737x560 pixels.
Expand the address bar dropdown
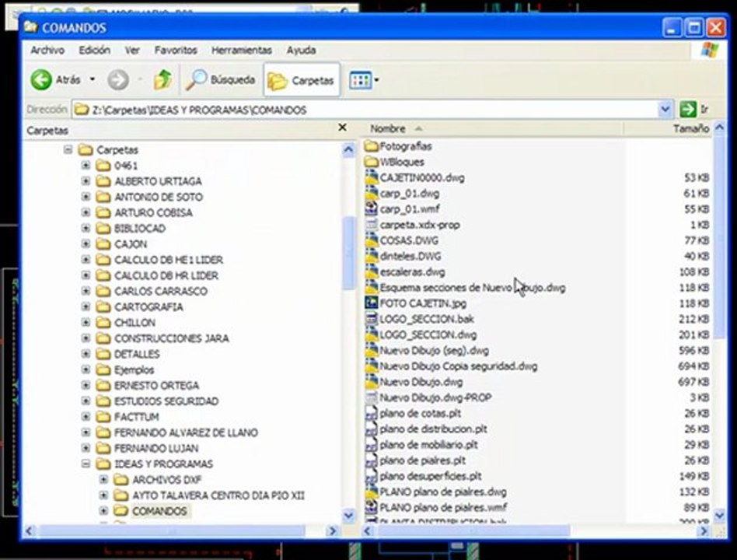coord(665,110)
